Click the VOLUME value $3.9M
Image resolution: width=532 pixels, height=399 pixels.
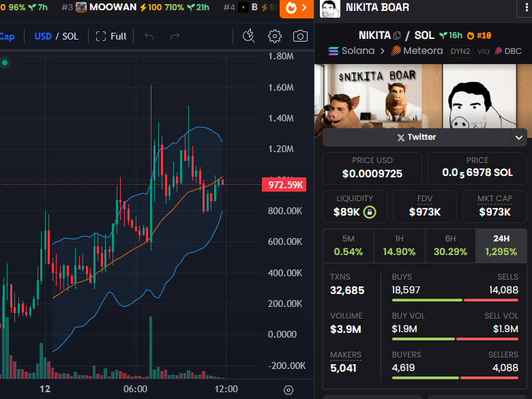(x=345, y=329)
